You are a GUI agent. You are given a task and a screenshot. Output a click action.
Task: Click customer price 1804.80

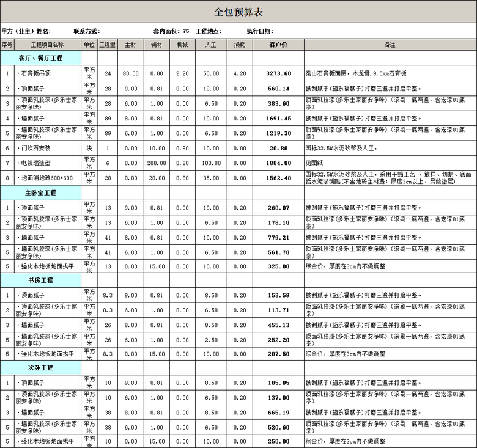coord(278,163)
